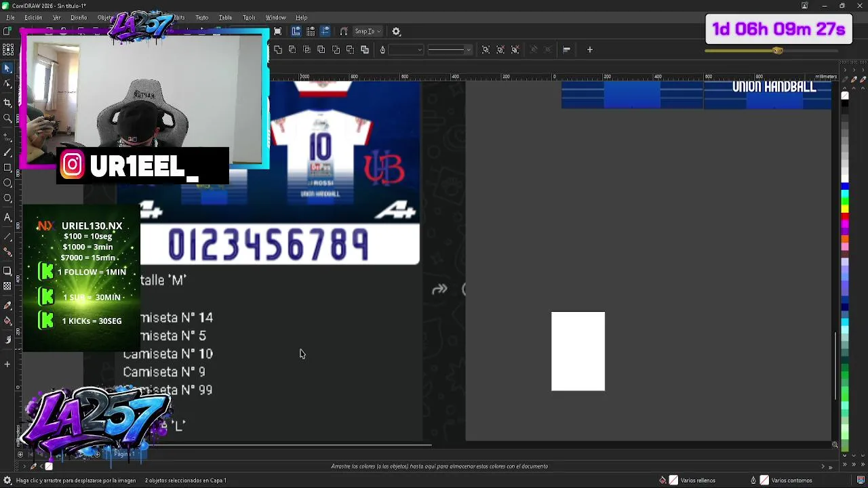Select the Ellipse tool
The height and width of the screenshot is (488, 868).
7,183
